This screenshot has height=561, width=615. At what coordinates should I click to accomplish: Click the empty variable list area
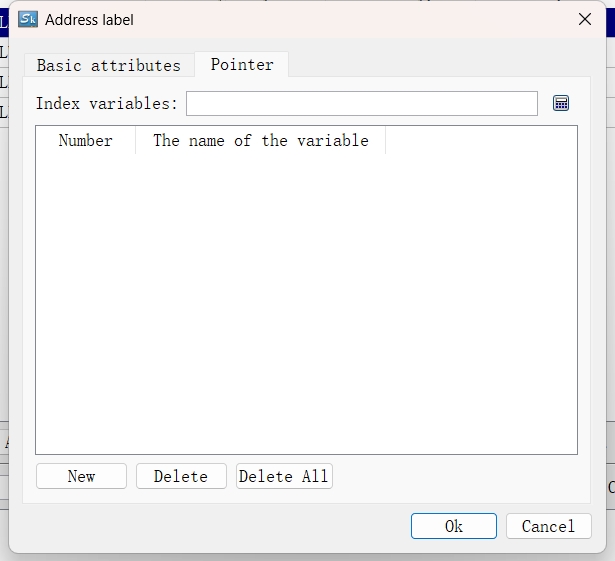point(306,300)
